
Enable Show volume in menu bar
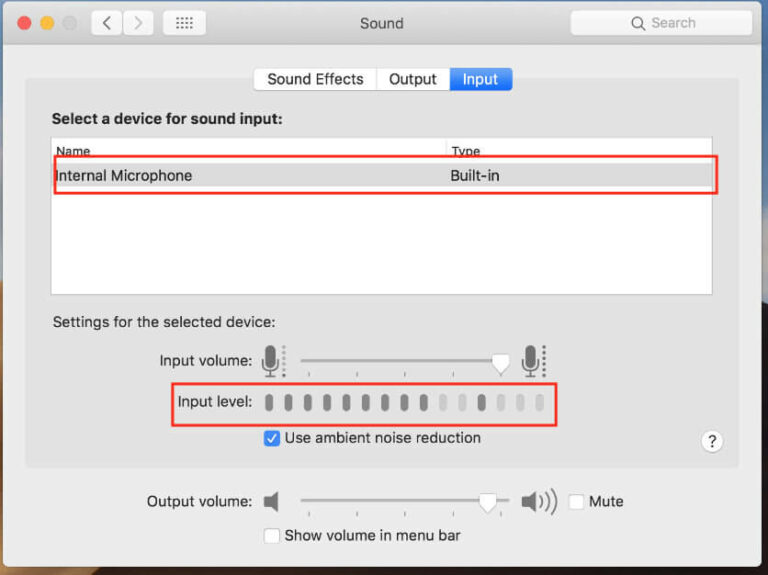(271, 535)
